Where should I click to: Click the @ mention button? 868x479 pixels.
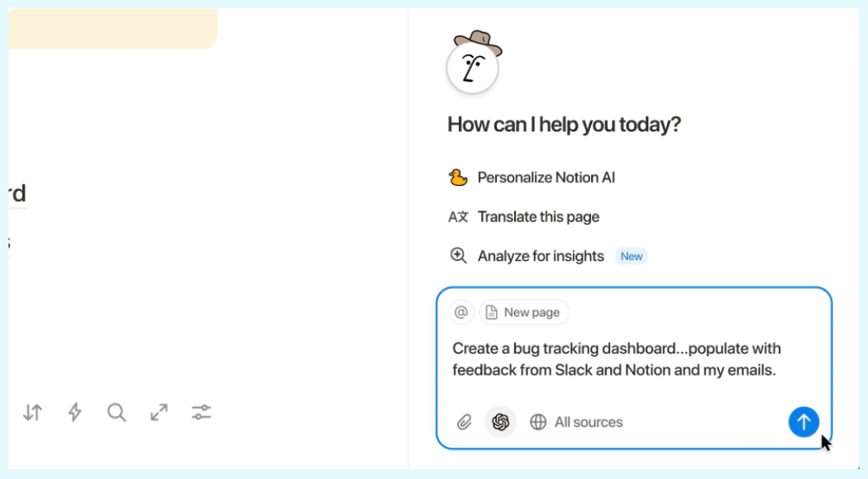click(x=461, y=312)
